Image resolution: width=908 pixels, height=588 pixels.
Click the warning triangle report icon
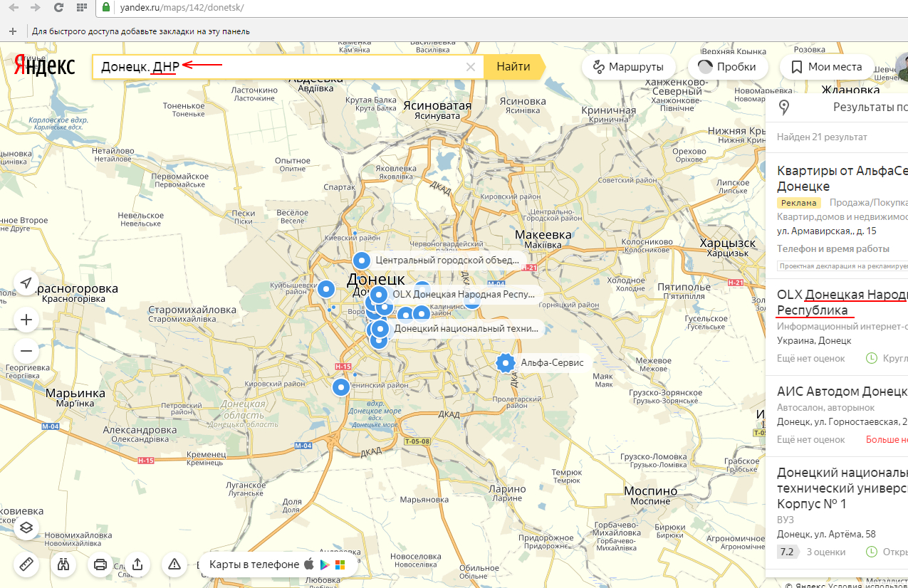[174, 565]
